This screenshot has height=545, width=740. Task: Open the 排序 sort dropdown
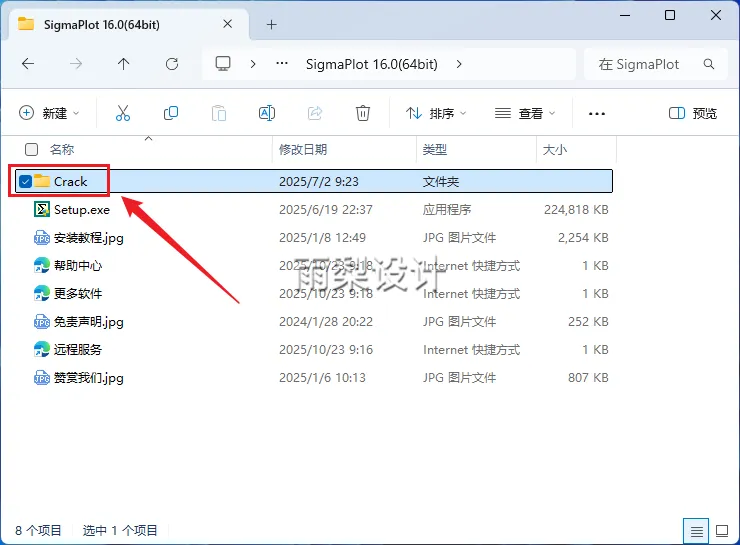tap(436, 113)
